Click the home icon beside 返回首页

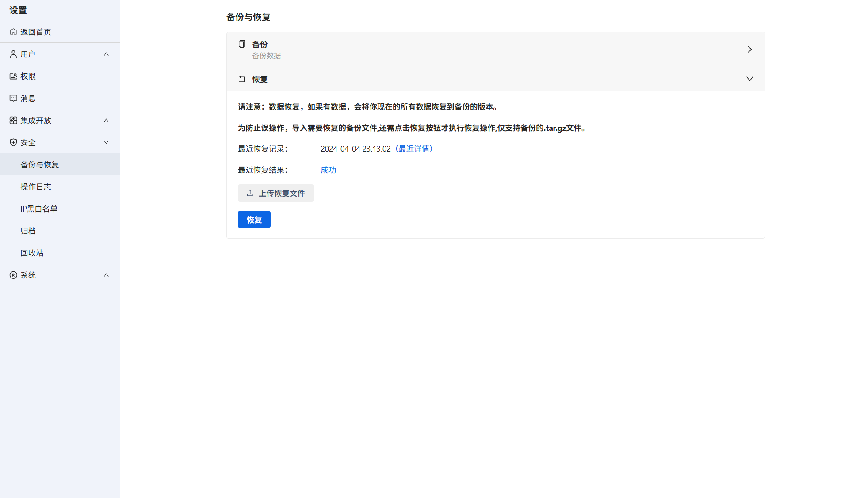click(x=13, y=32)
